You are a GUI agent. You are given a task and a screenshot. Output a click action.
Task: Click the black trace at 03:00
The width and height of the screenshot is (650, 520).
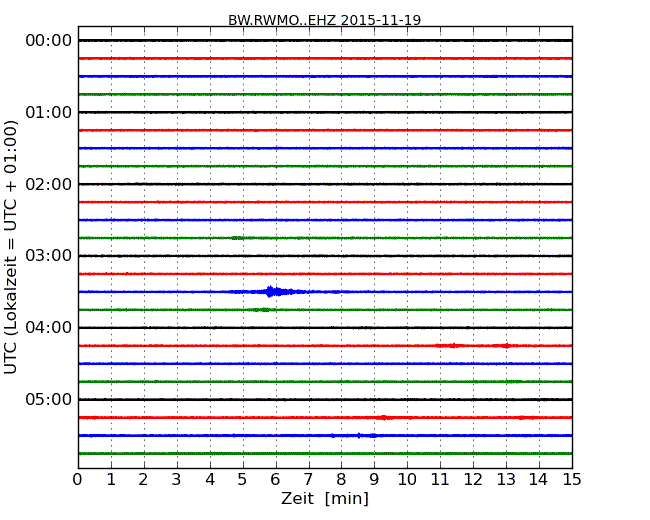click(x=325, y=256)
